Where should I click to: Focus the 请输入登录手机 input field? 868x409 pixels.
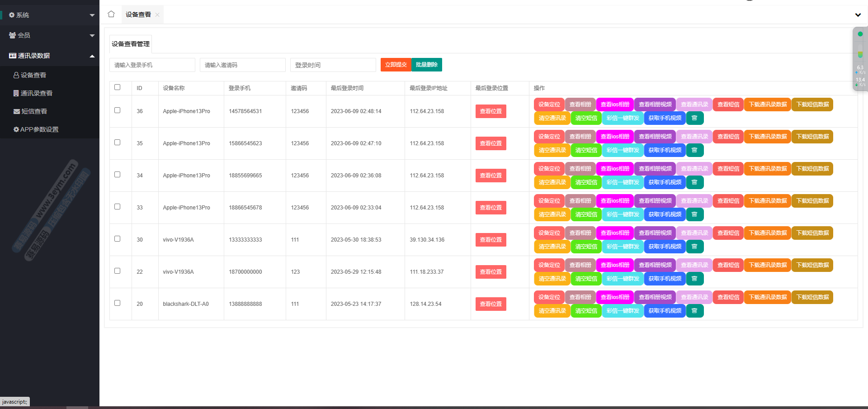pyautogui.click(x=152, y=65)
